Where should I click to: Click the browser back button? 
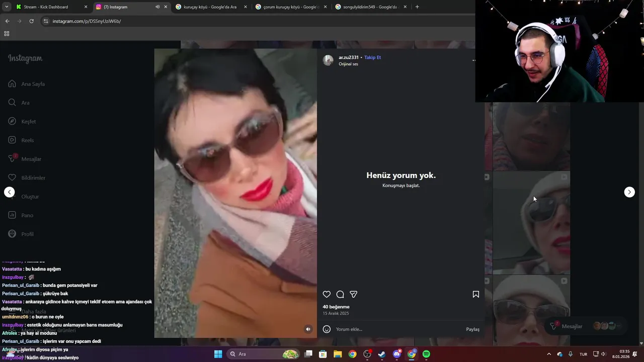click(7, 21)
